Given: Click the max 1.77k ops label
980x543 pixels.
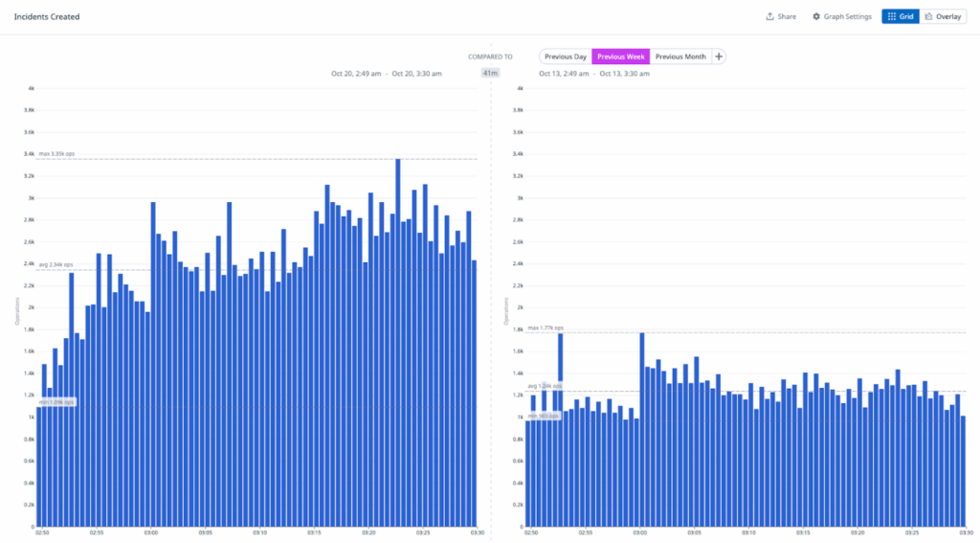Looking at the screenshot, I should coord(546,328).
